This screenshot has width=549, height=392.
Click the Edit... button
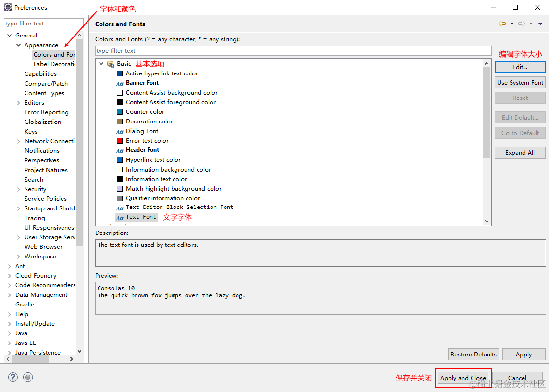520,67
